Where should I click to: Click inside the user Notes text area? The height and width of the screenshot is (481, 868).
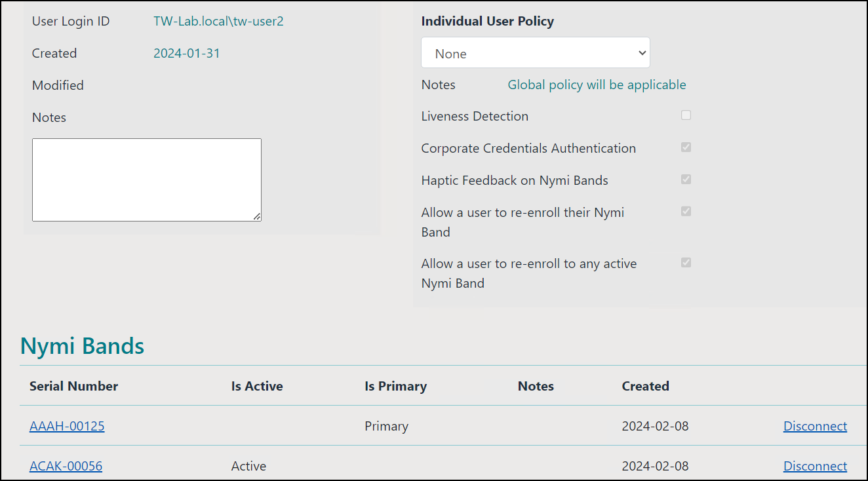click(146, 179)
